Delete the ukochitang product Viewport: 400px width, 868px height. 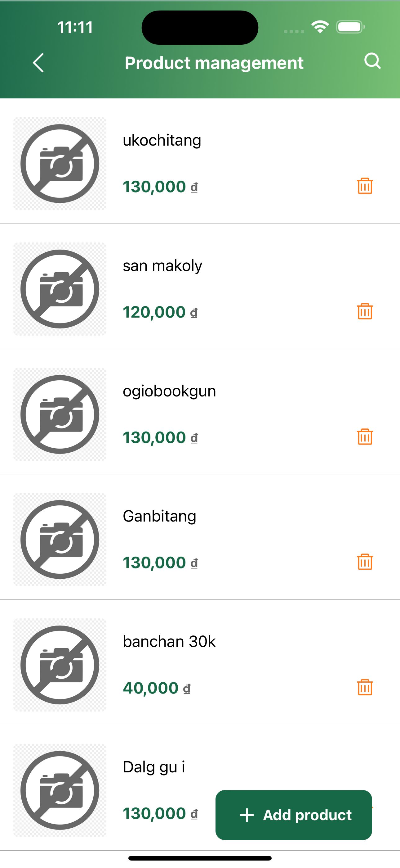point(365,186)
